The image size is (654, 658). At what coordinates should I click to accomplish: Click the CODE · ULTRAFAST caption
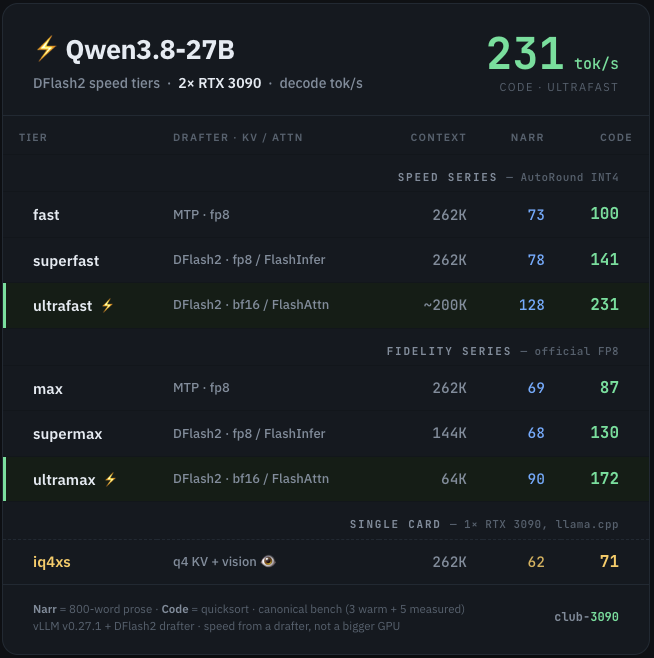(558, 87)
